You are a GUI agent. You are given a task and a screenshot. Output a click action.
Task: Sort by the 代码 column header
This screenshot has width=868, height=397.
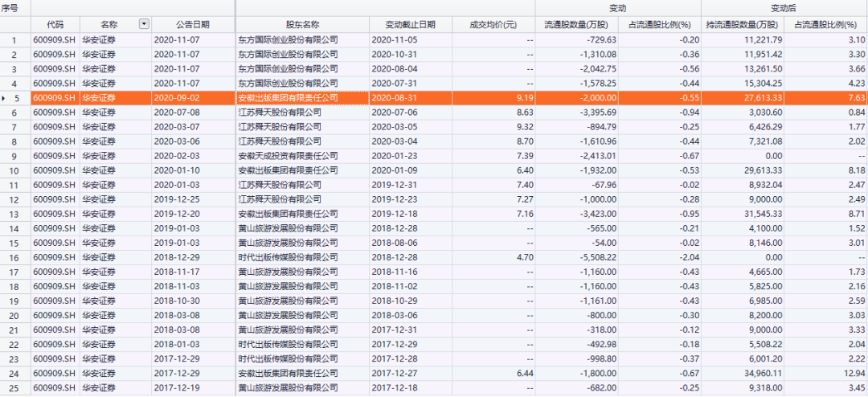click(55, 24)
